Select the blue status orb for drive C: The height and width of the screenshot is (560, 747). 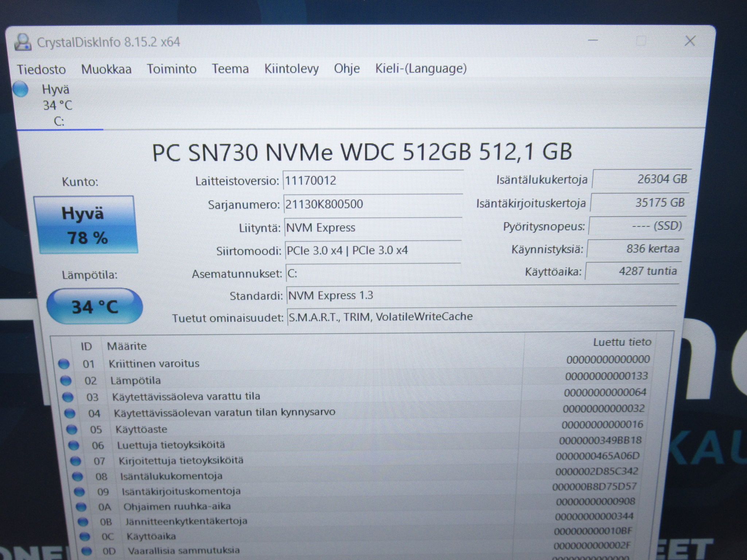coord(20,89)
